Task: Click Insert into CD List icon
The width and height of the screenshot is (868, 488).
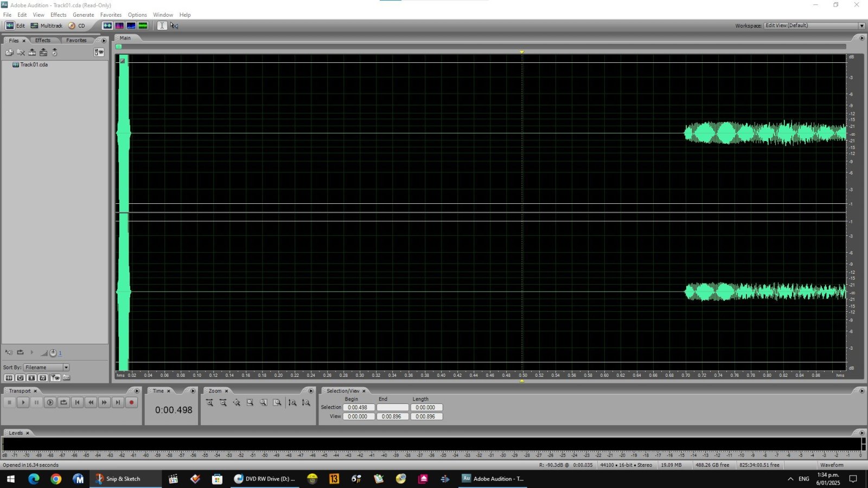Action: pos(55,53)
